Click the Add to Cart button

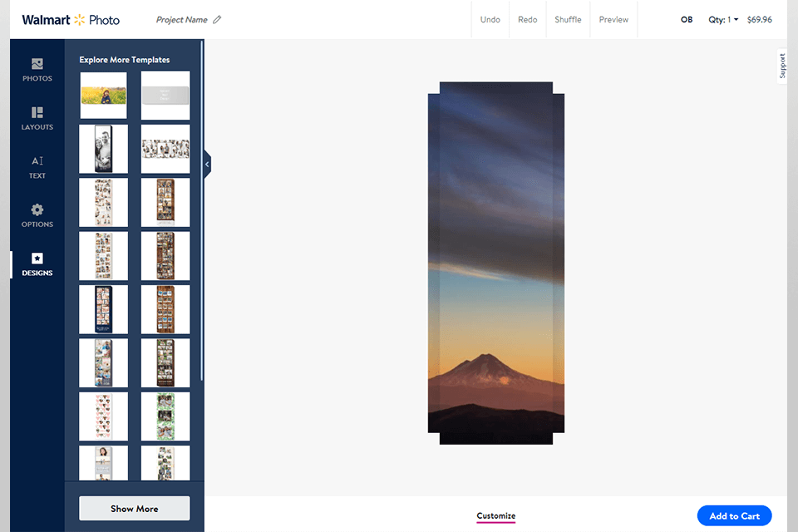pyautogui.click(x=734, y=515)
